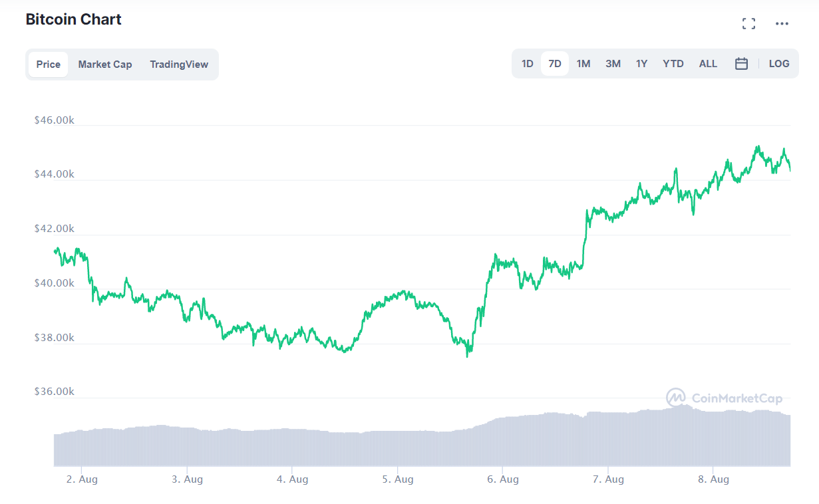Select the YTD time range
The width and height of the screenshot is (819, 504).
[x=673, y=63]
